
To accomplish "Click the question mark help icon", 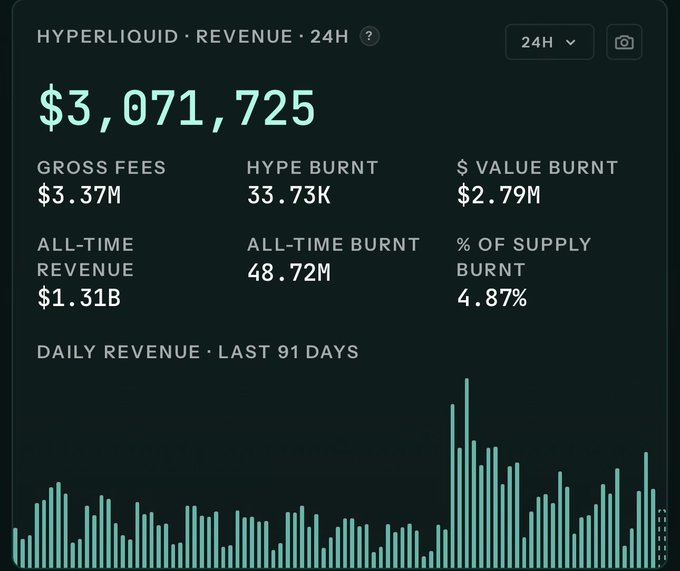I will (x=369, y=36).
